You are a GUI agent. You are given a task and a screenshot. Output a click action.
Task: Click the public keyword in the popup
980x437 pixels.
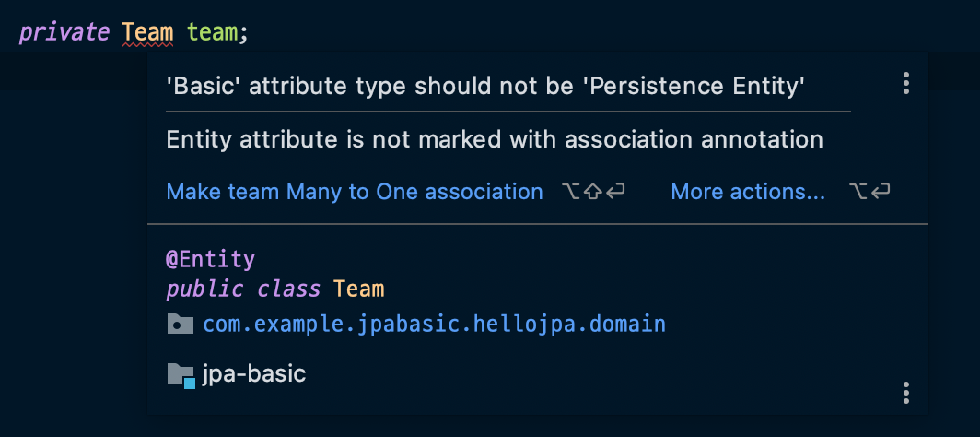coord(204,289)
